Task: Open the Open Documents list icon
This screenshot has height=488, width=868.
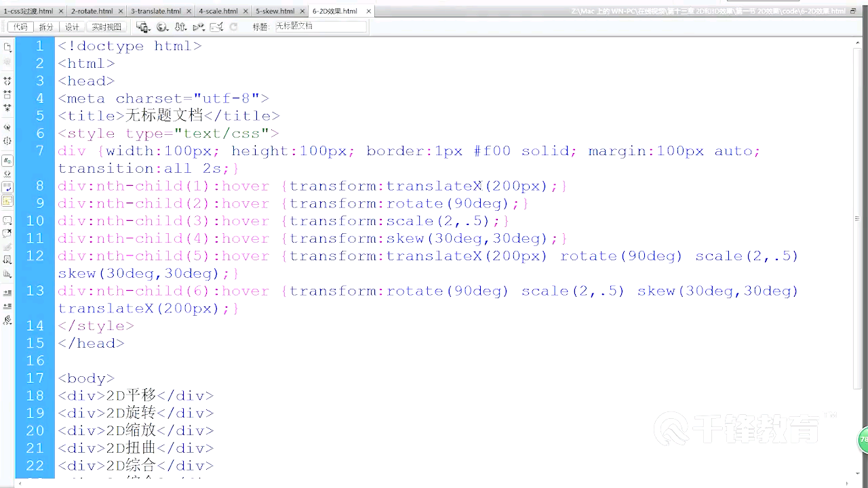Action: tap(7, 47)
